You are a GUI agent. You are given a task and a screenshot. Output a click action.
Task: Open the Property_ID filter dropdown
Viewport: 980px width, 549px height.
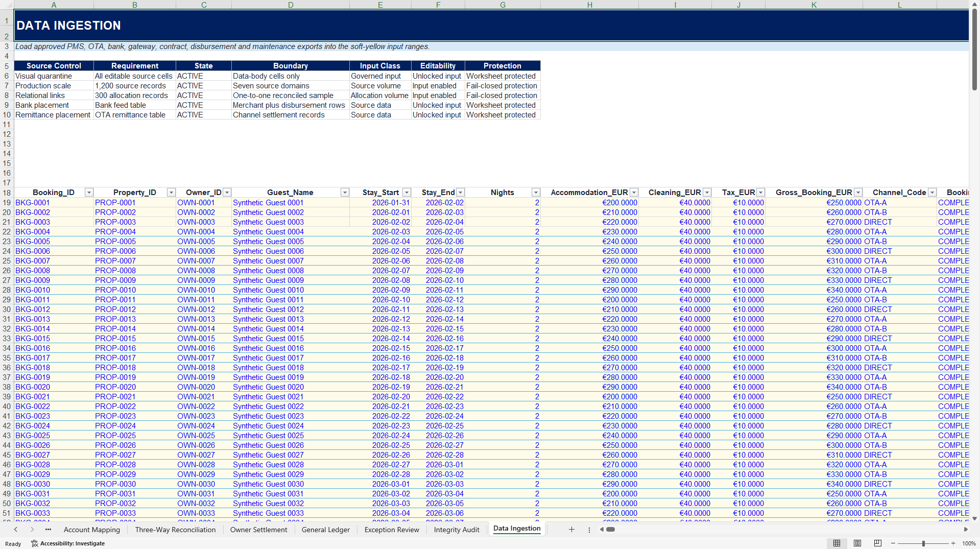click(x=171, y=193)
